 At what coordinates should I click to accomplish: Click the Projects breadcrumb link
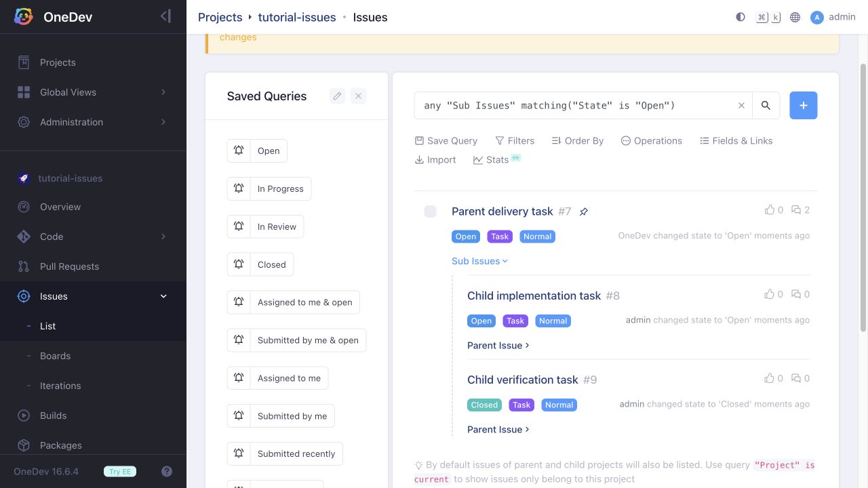220,17
